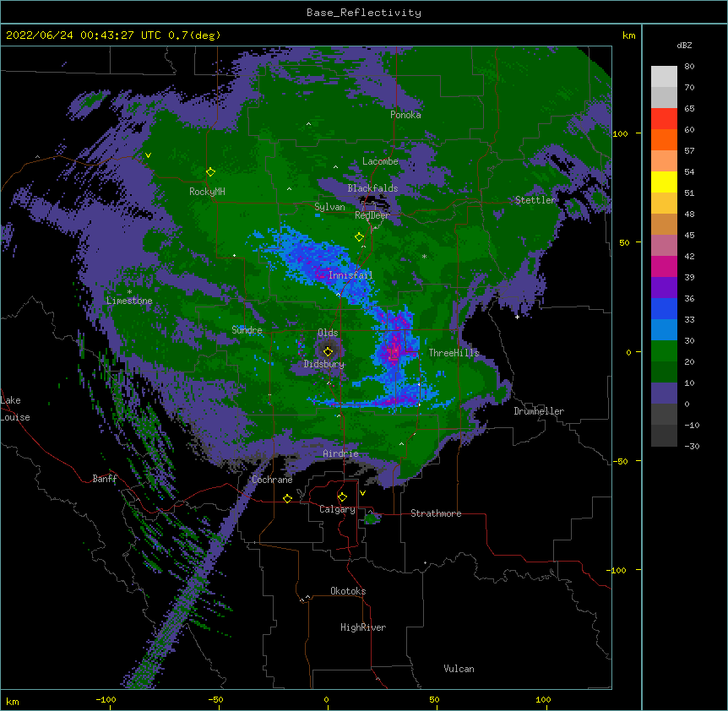This screenshot has width=728, height=711.
Task: Select the Lake Louise label
Action: pos(15,409)
